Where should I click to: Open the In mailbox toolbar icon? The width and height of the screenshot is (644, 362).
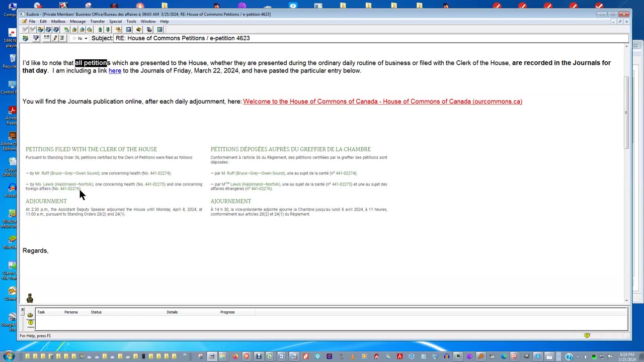tap(40, 29)
